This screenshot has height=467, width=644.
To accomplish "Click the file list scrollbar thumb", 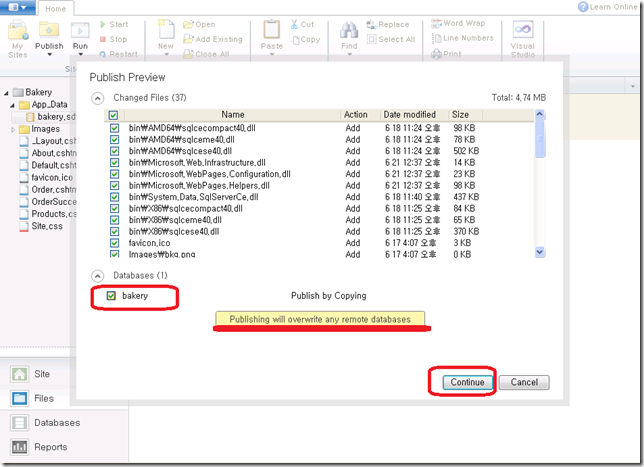I will [x=540, y=139].
